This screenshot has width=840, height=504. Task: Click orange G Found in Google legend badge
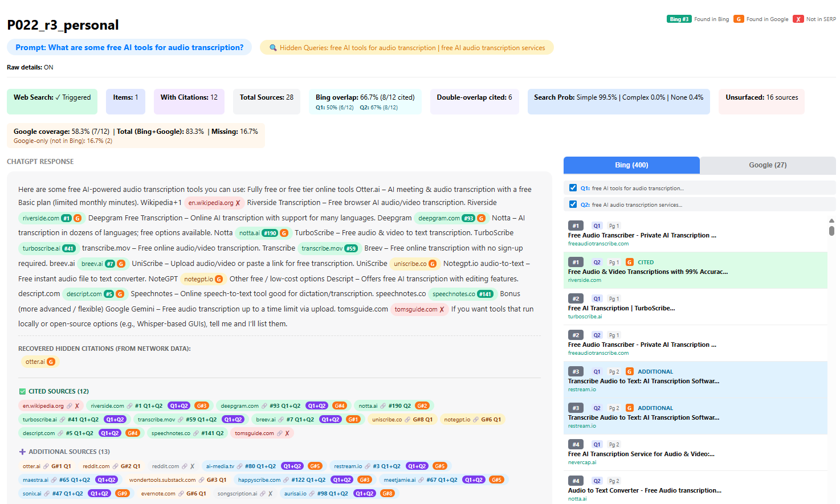pyautogui.click(x=739, y=19)
